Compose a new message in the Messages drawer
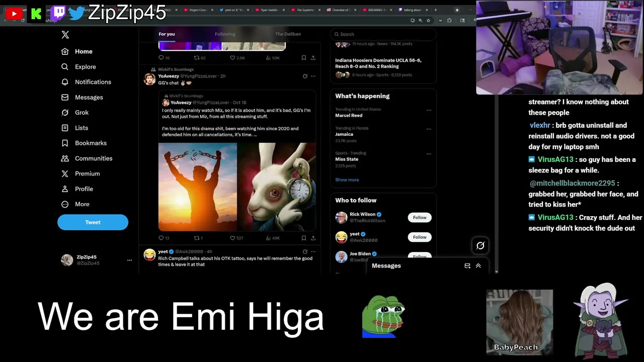 (467, 266)
